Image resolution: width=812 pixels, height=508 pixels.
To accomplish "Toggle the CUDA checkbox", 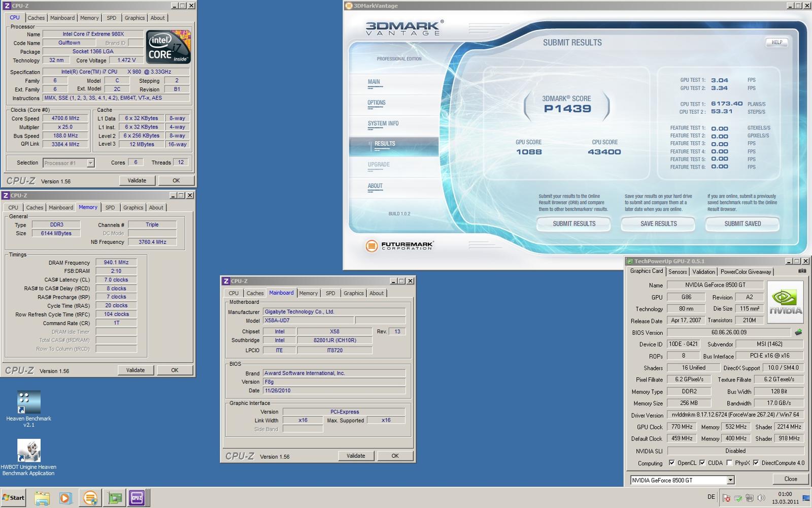I will 702,463.
